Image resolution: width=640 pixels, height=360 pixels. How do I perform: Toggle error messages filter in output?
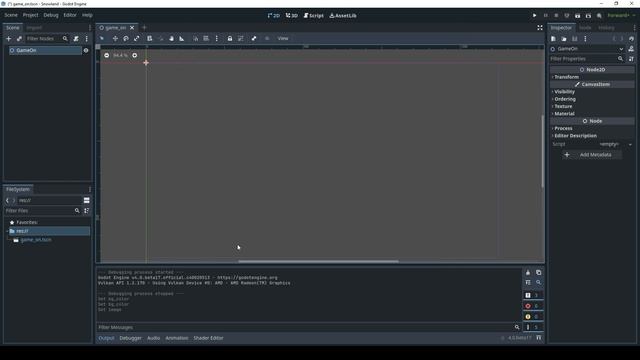click(x=533, y=306)
